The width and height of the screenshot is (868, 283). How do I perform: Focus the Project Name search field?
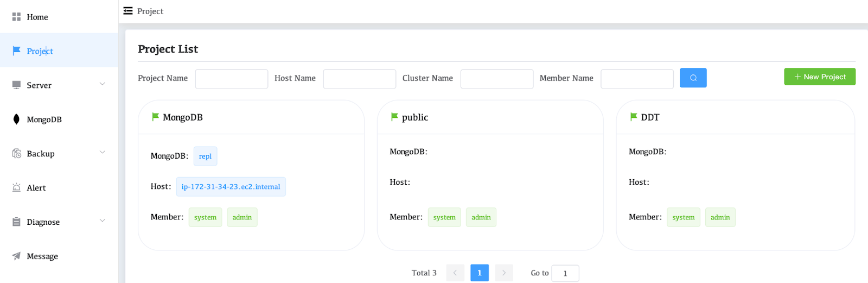tap(231, 79)
